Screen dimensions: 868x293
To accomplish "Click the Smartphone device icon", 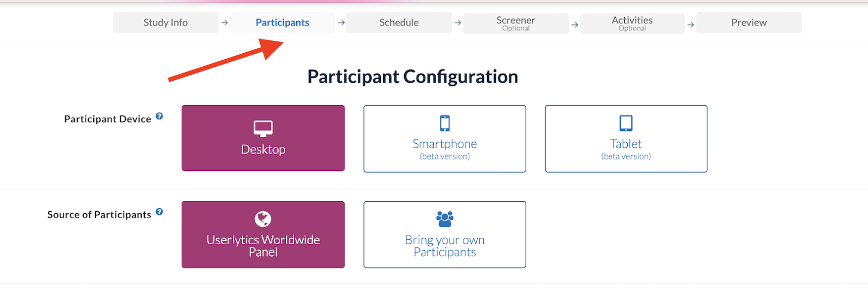I will [x=445, y=123].
